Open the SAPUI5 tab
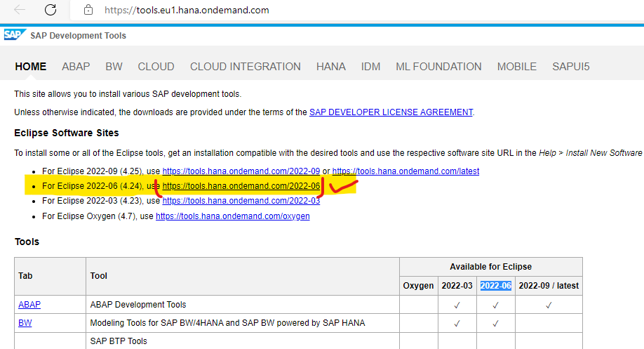Image resolution: width=644 pixels, height=349 pixels. click(571, 67)
